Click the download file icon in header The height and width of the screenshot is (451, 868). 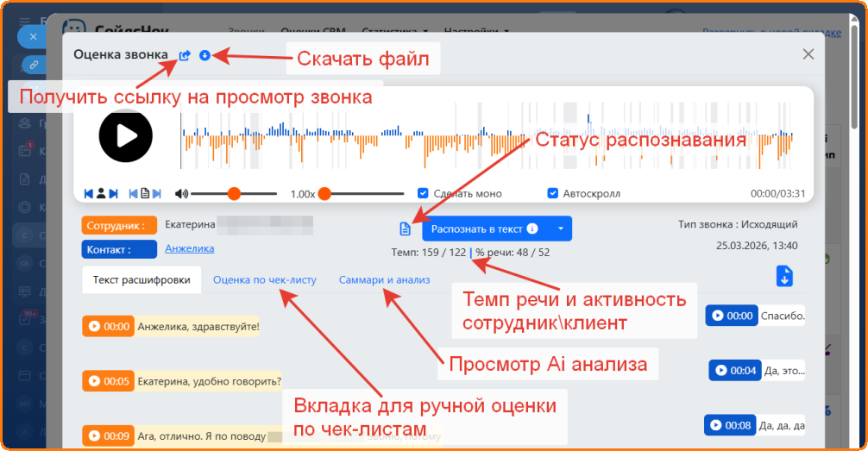(x=204, y=55)
